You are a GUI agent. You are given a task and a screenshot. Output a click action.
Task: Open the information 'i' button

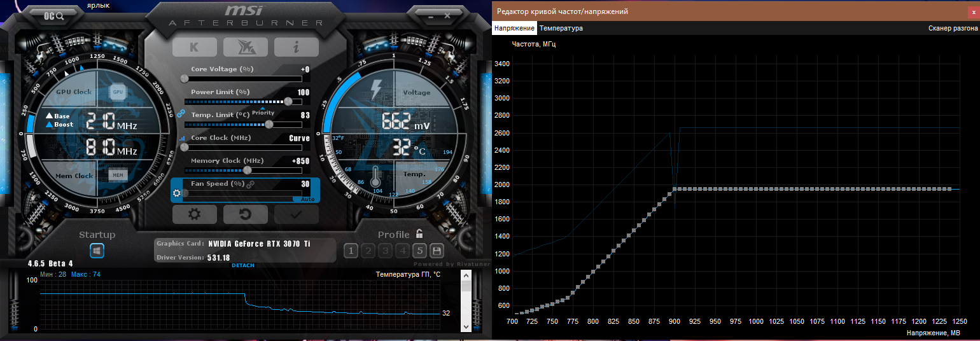click(296, 47)
